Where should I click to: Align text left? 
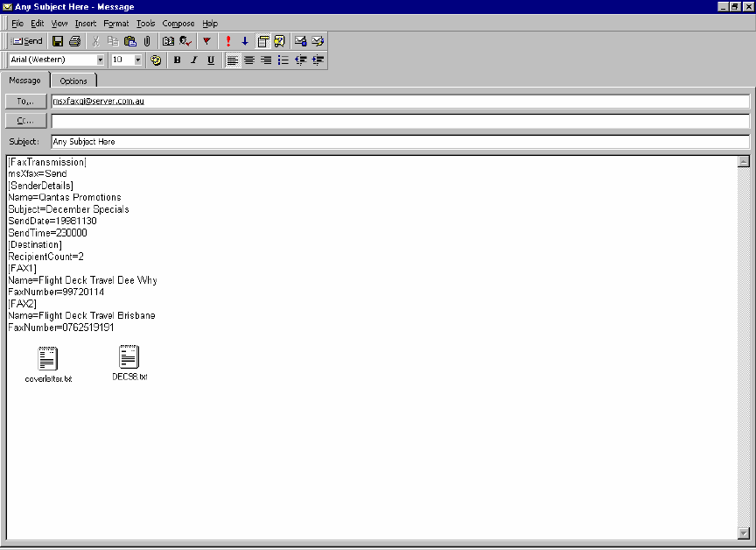click(233, 60)
